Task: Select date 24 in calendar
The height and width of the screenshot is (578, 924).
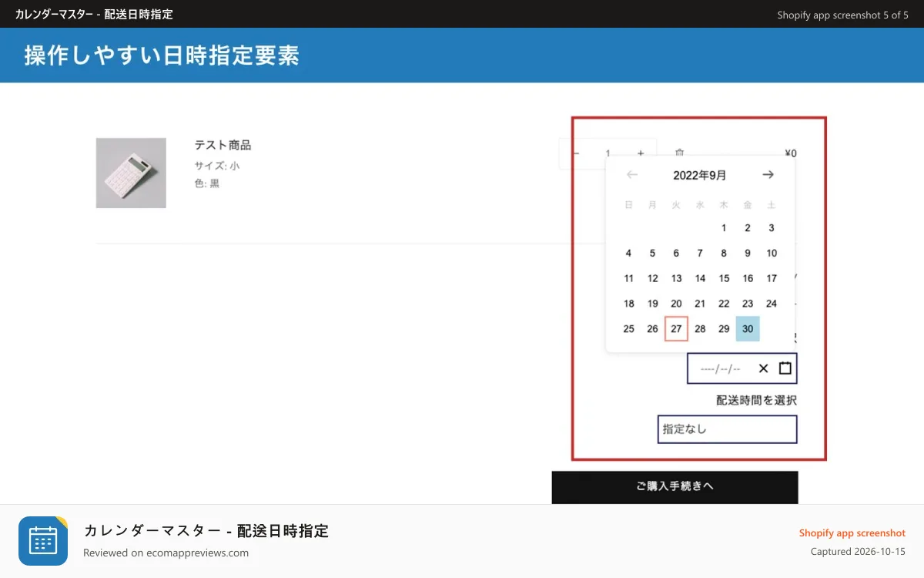Action: click(x=772, y=304)
